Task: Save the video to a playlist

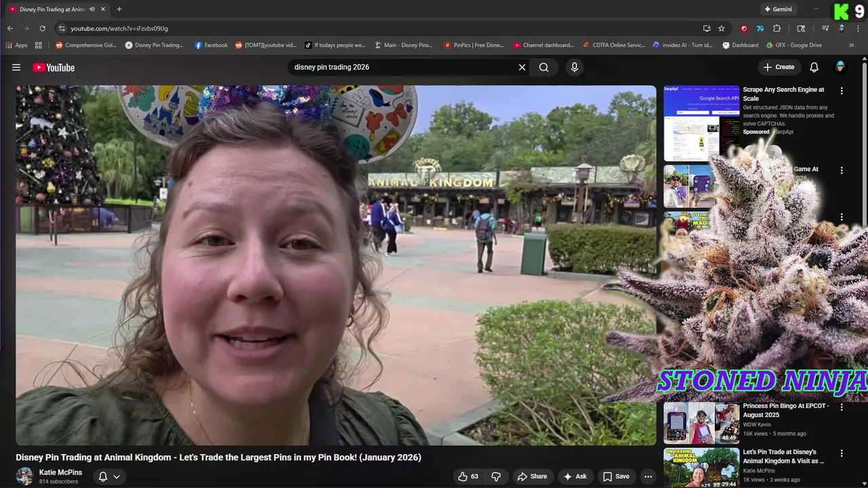Action: point(616,476)
